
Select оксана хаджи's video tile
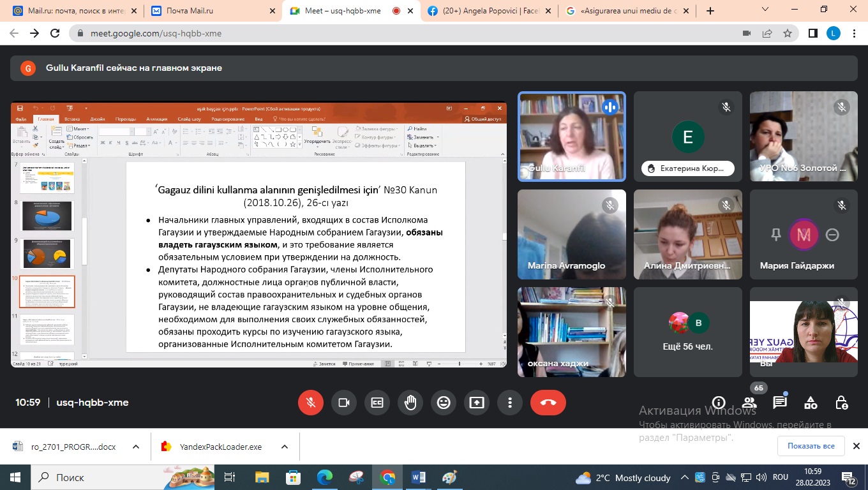pyautogui.click(x=572, y=332)
